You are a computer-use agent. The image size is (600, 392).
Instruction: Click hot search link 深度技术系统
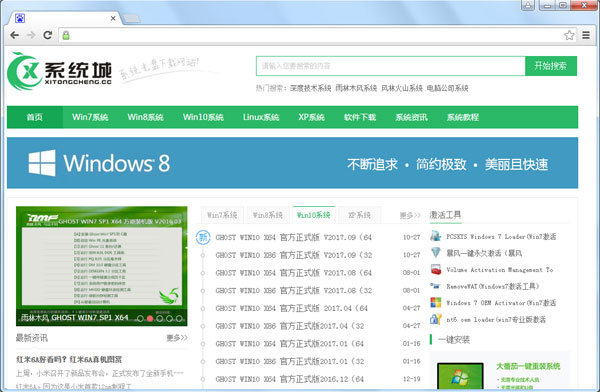click(311, 88)
